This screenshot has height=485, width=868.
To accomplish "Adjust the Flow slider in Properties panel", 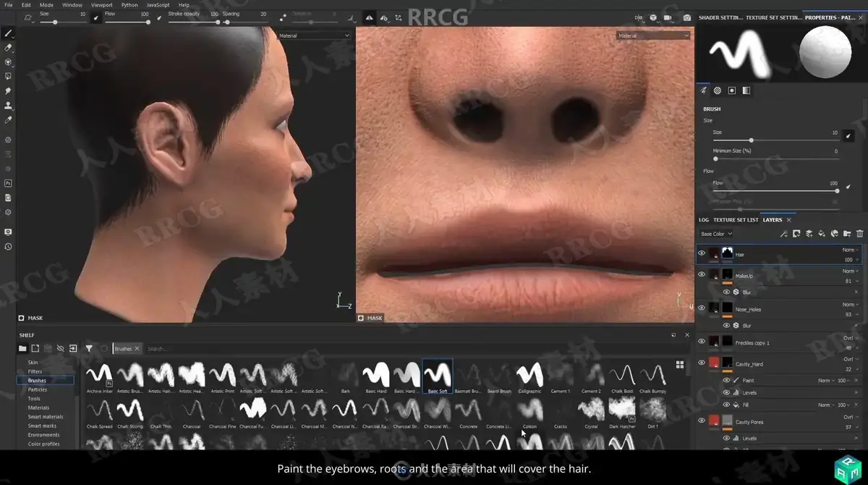I will click(775, 191).
